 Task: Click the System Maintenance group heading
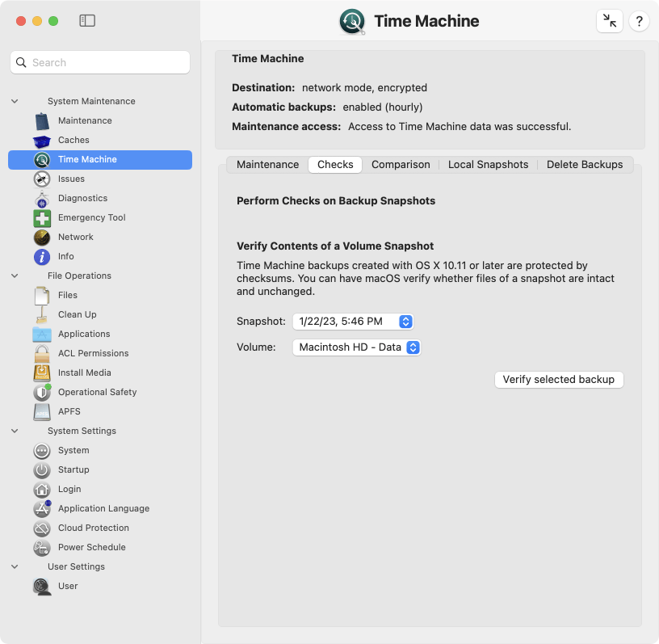(91, 101)
